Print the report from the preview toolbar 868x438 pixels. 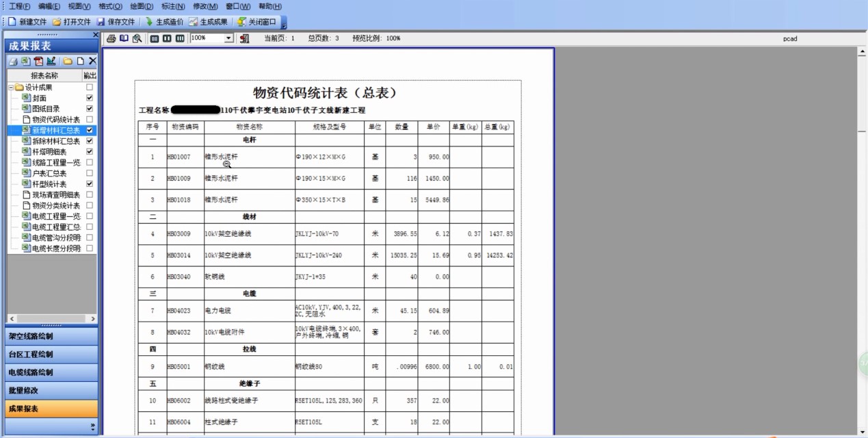point(111,38)
